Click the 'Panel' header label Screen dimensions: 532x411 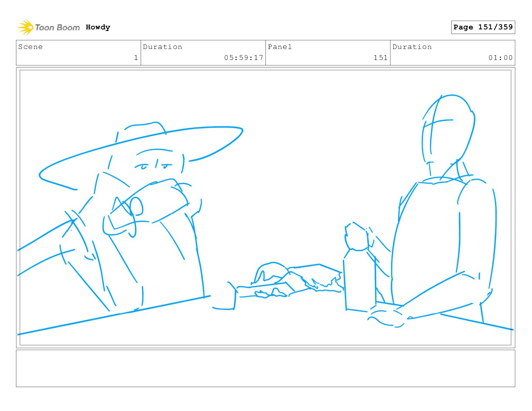click(280, 47)
